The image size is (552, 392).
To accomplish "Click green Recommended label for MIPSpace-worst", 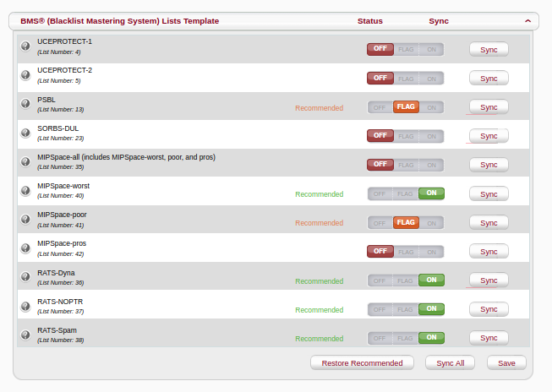I will tap(319, 194).
